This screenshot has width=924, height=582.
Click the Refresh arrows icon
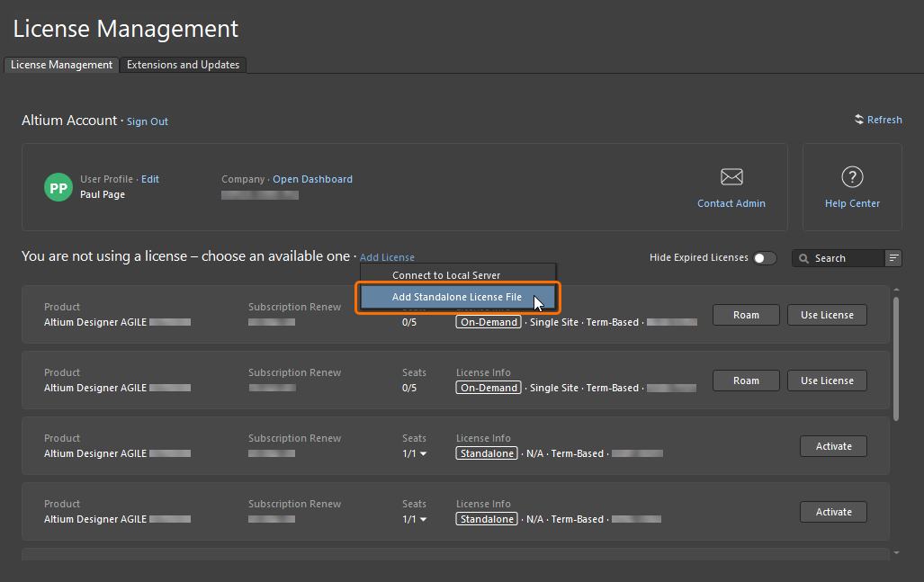[x=859, y=120]
